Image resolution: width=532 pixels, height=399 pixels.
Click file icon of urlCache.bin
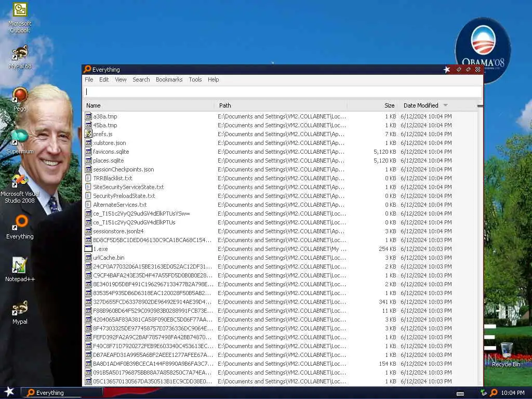pos(88,258)
